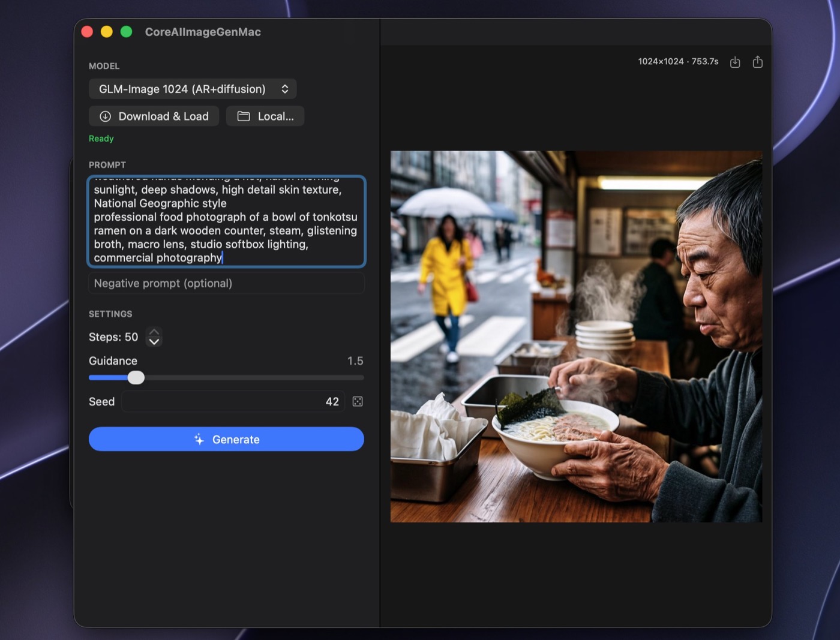Click Download & Load button
840x640 pixels.
154,116
